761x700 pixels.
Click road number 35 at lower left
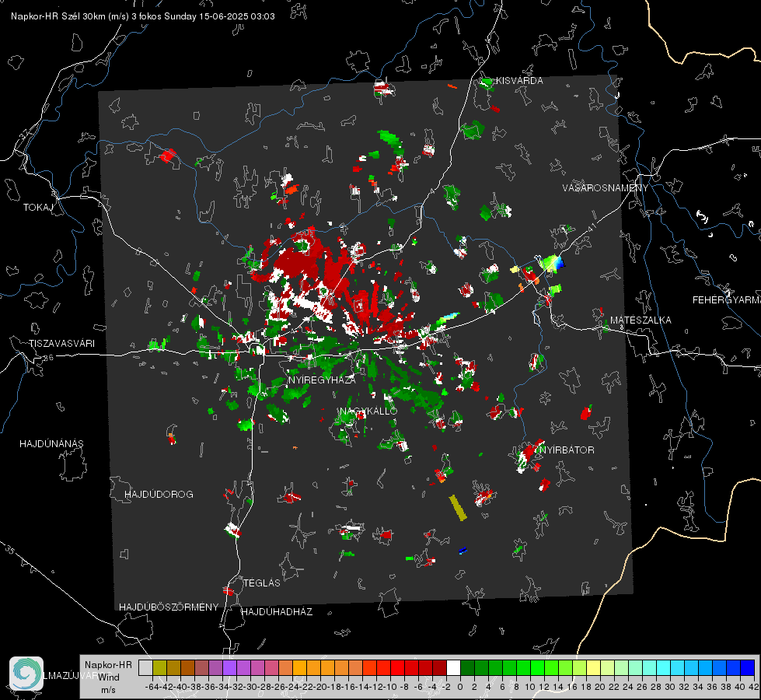pos(9,550)
